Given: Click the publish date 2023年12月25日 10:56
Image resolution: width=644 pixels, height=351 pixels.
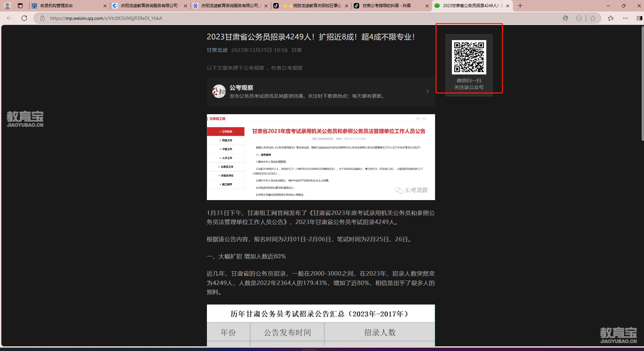Looking at the screenshot, I should coord(259,50).
